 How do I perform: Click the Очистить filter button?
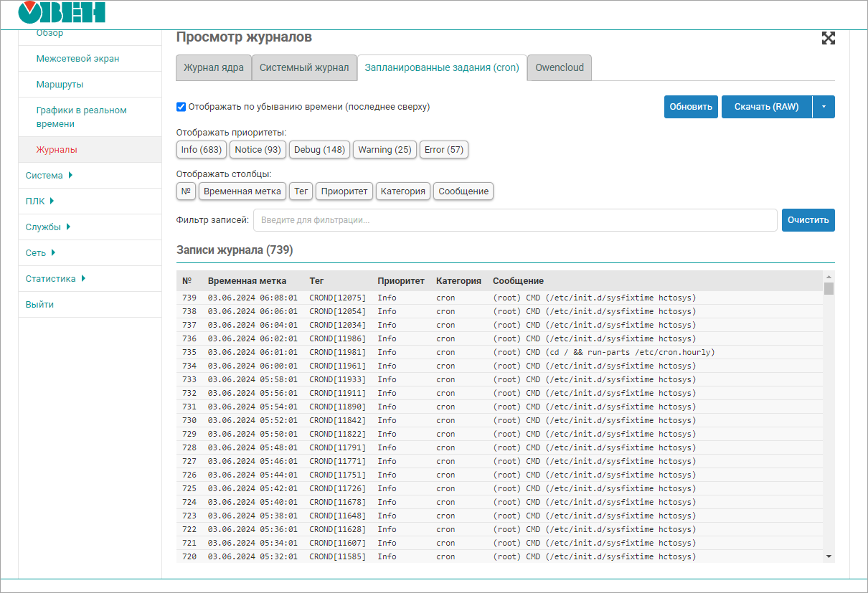tap(808, 220)
